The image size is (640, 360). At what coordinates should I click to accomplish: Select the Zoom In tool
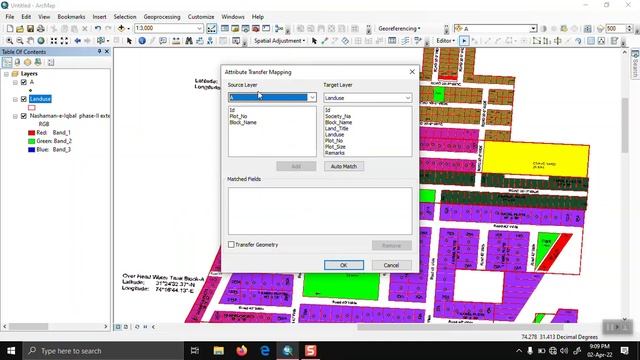coord(9,41)
